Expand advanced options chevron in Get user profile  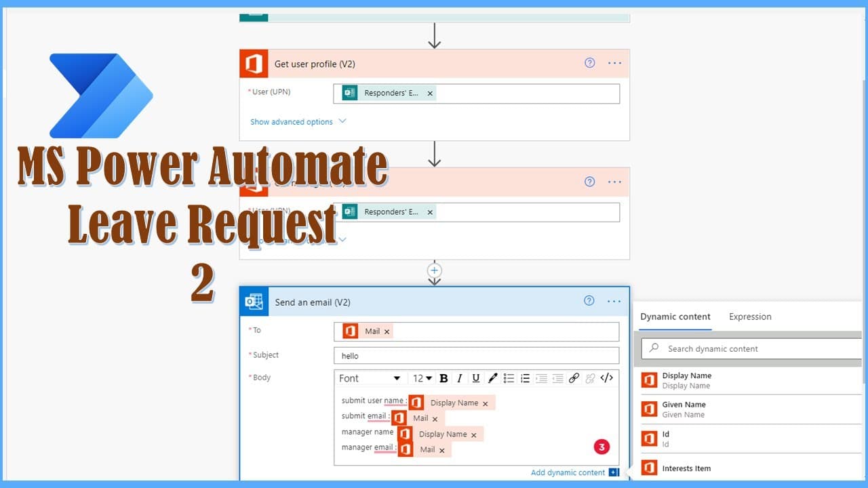pos(342,121)
